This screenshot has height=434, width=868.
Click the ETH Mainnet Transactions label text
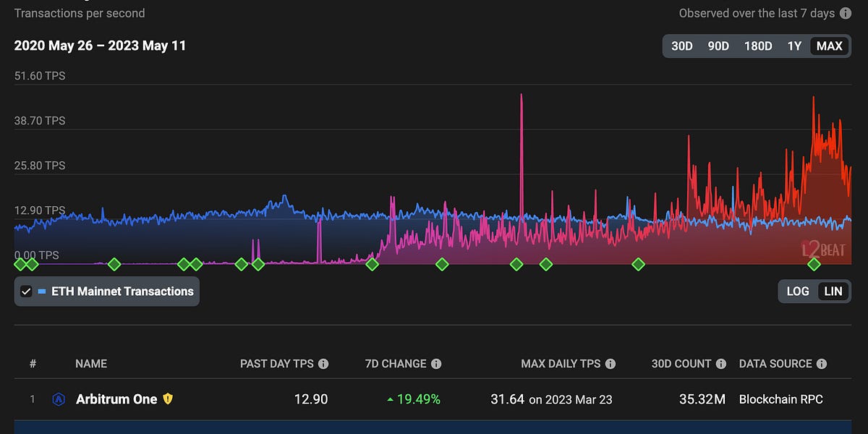[x=123, y=292]
